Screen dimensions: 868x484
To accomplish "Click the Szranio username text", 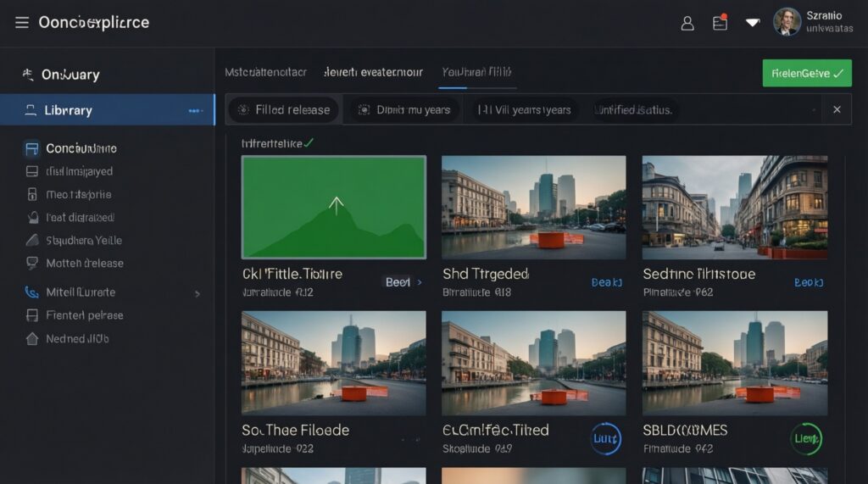I will 824,15.
